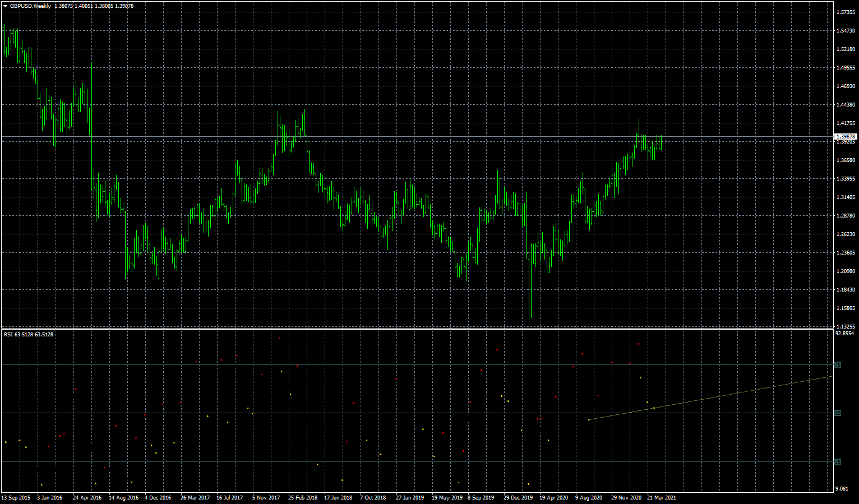
Task: Click price level 1.57355 on the scale
Action: (846, 12)
